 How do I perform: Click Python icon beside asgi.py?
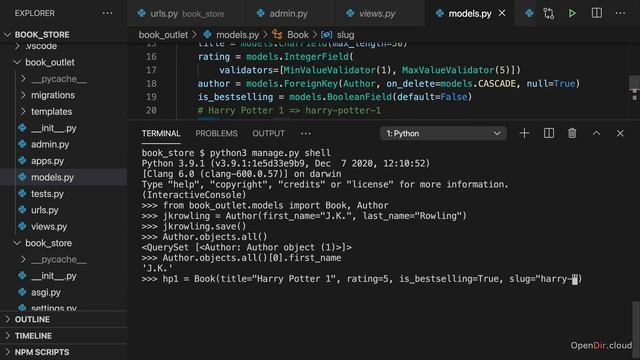coord(22,292)
